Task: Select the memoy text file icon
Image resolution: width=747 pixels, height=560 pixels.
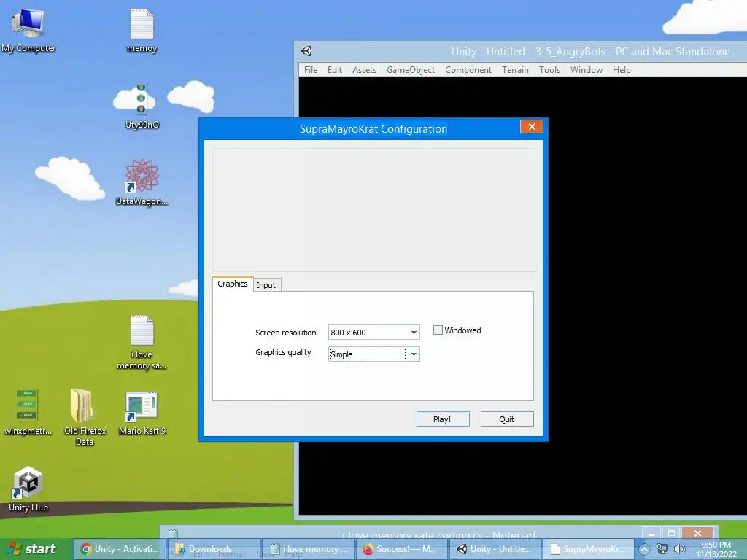Action: tap(142, 29)
